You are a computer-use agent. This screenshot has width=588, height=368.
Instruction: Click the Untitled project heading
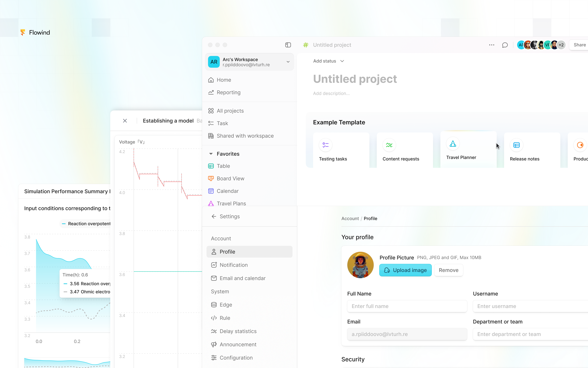(x=355, y=79)
